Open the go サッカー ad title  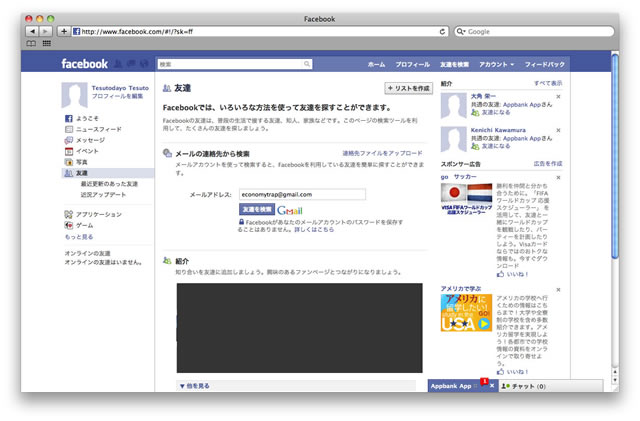click(458, 177)
